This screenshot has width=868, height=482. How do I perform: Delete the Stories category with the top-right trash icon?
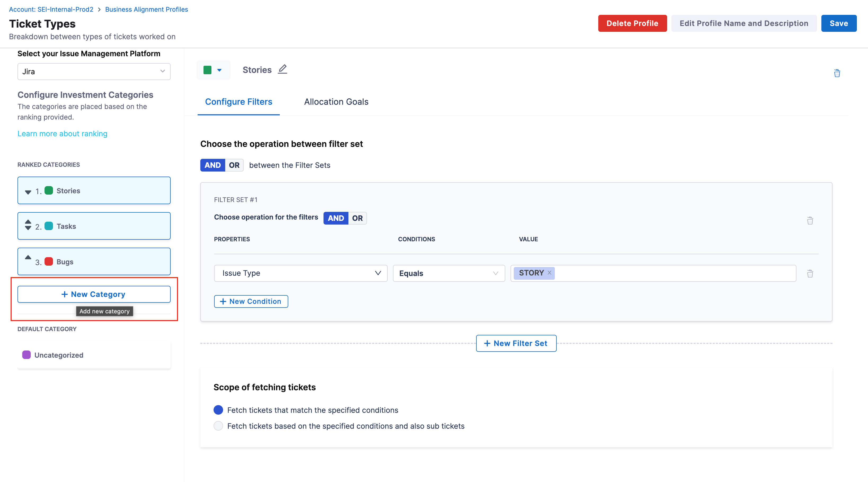(x=837, y=73)
